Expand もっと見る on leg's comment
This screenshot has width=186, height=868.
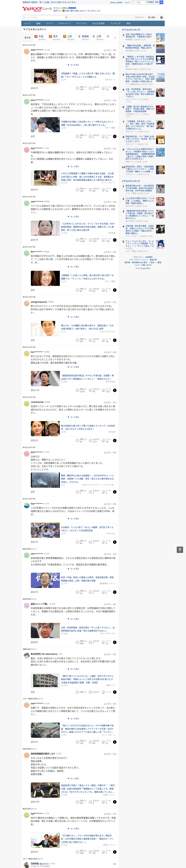73,167
